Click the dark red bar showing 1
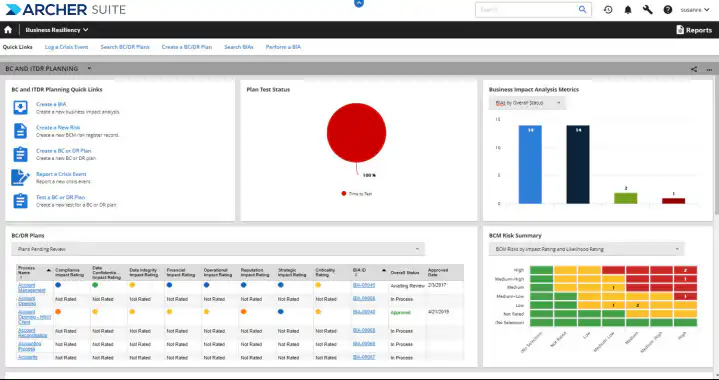The width and height of the screenshot is (719, 380). pos(674,201)
